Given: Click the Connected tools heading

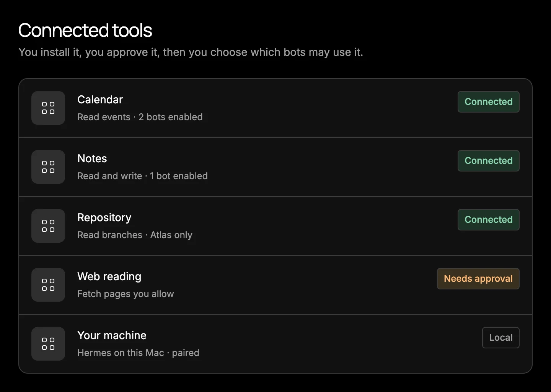Looking at the screenshot, I should pyautogui.click(x=85, y=30).
